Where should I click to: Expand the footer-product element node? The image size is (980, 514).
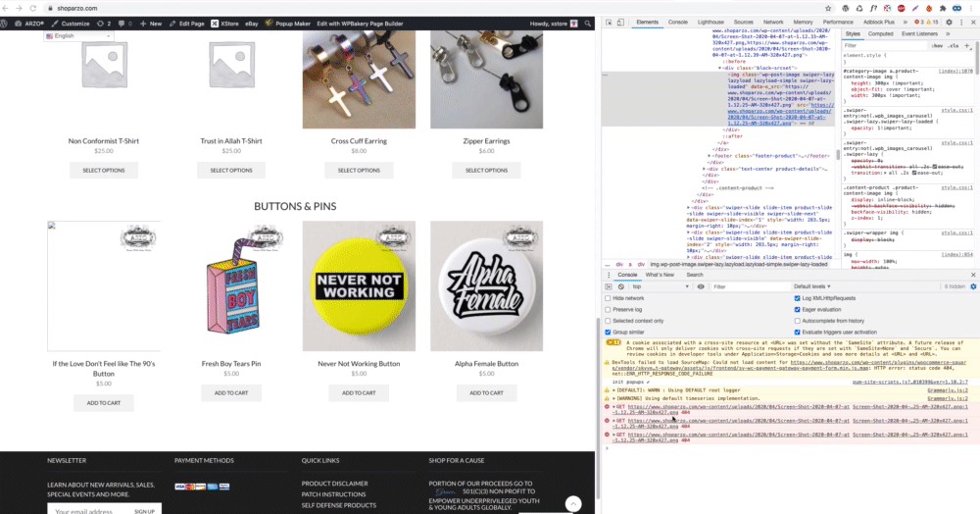(x=709, y=156)
